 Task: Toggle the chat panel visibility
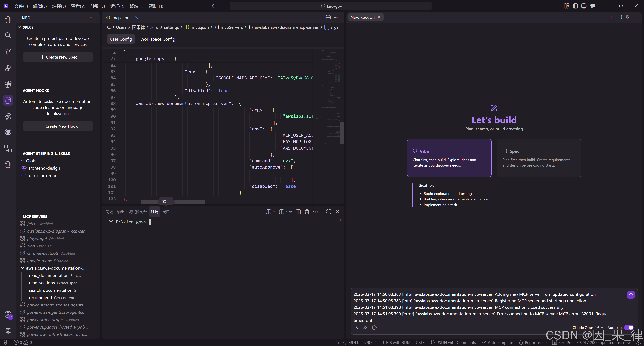(x=593, y=6)
